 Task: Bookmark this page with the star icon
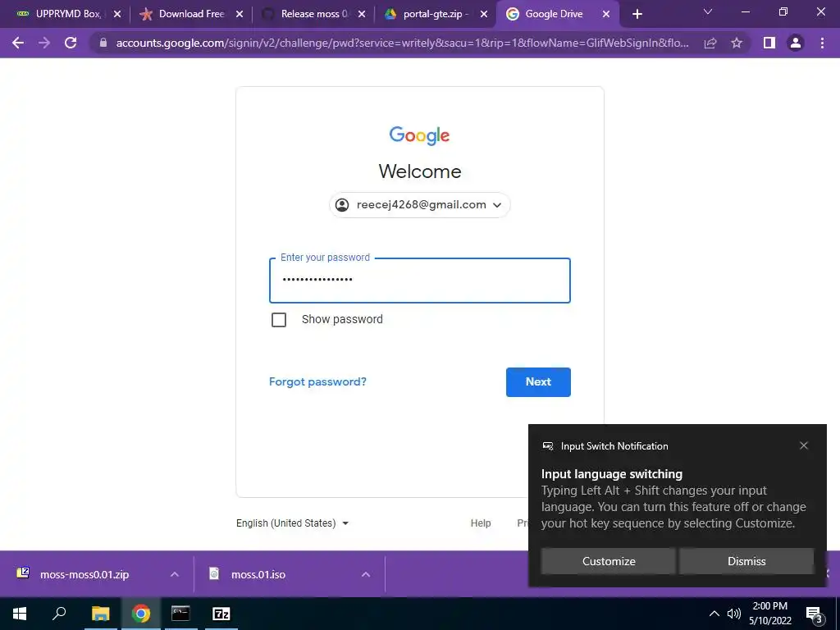point(737,43)
